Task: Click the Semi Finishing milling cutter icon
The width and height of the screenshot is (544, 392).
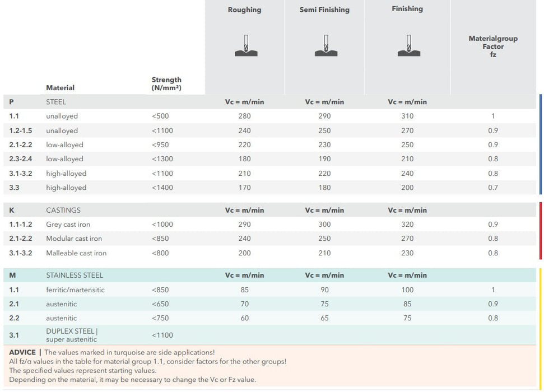Action: (325, 45)
